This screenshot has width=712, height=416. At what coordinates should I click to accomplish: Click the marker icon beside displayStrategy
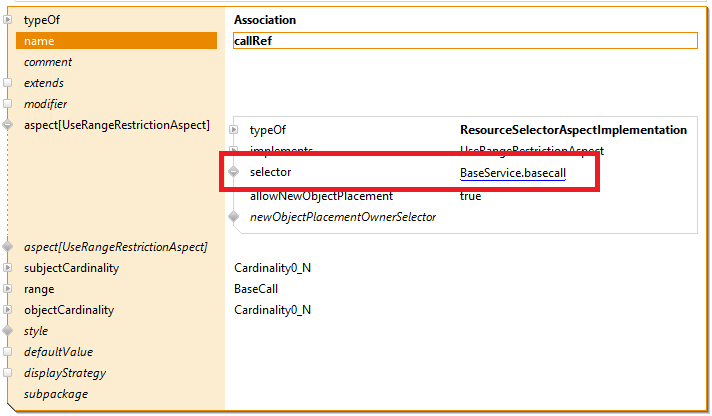(9, 373)
